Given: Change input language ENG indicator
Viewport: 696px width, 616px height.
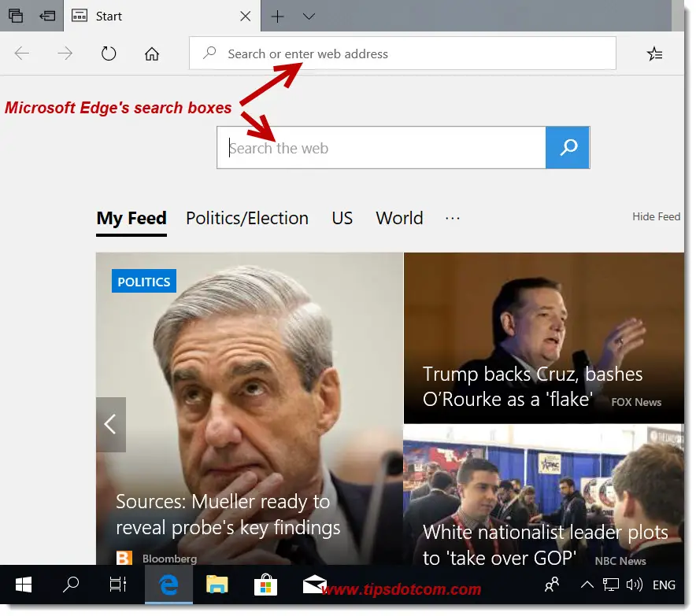Looking at the screenshot, I should [x=664, y=585].
